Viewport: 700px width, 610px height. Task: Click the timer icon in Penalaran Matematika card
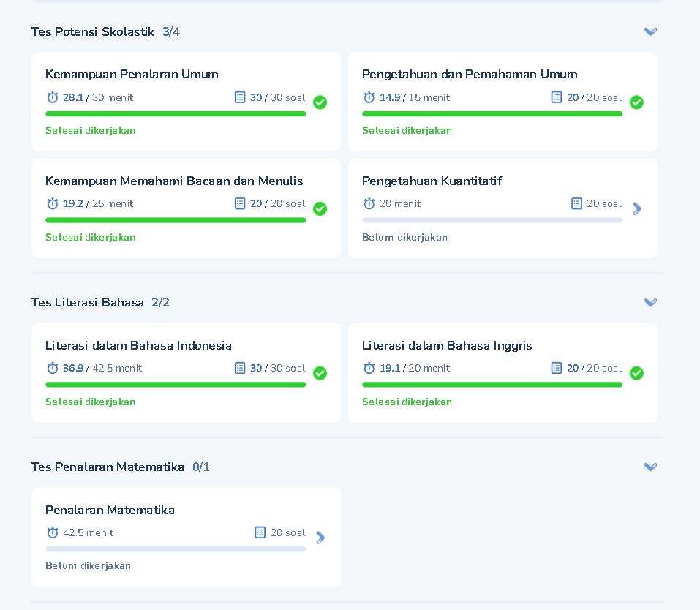point(53,532)
